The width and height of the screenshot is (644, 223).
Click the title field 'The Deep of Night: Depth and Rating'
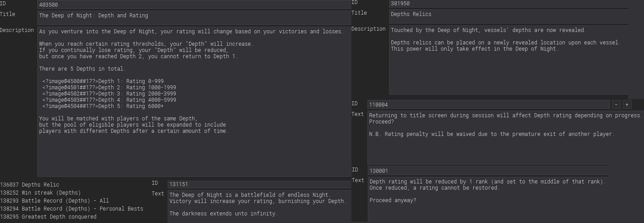194,17
